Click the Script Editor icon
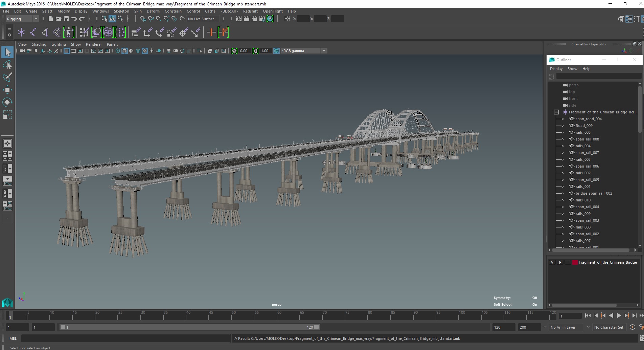 tap(641, 338)
